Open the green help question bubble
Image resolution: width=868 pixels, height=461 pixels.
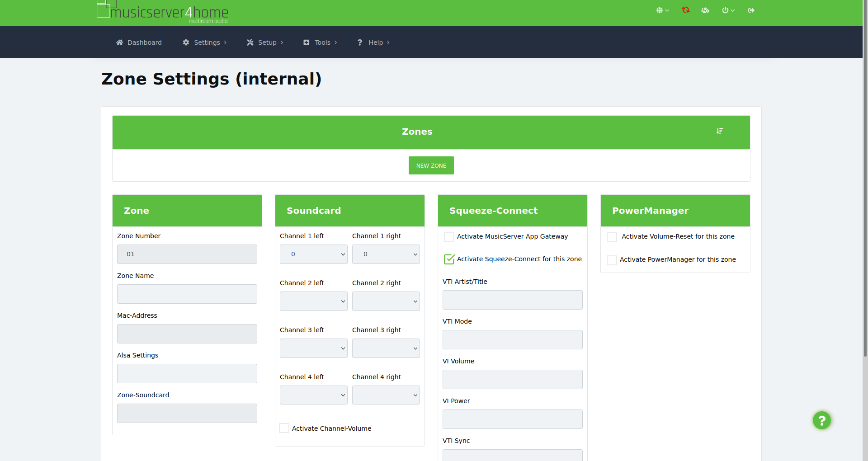(821, 420)
